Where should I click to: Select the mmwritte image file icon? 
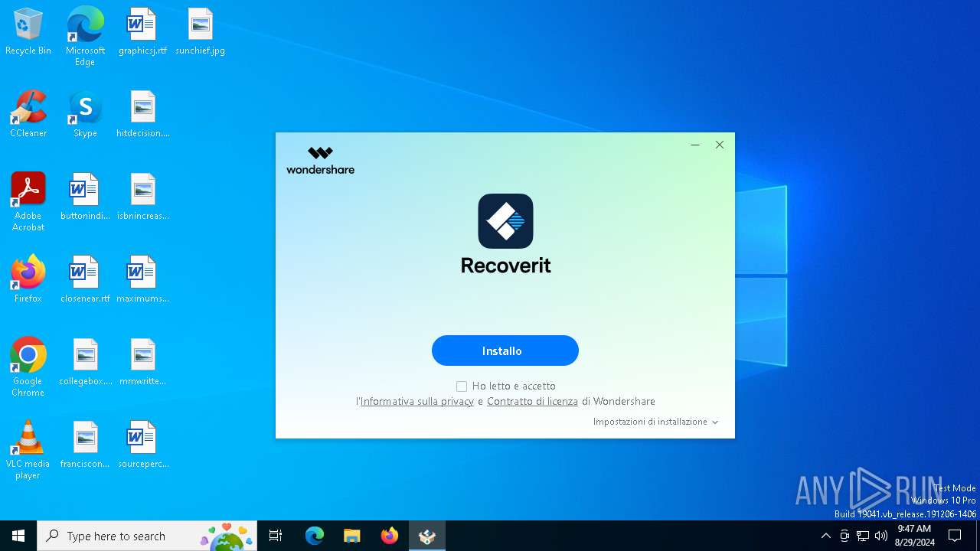click(142, 363)
